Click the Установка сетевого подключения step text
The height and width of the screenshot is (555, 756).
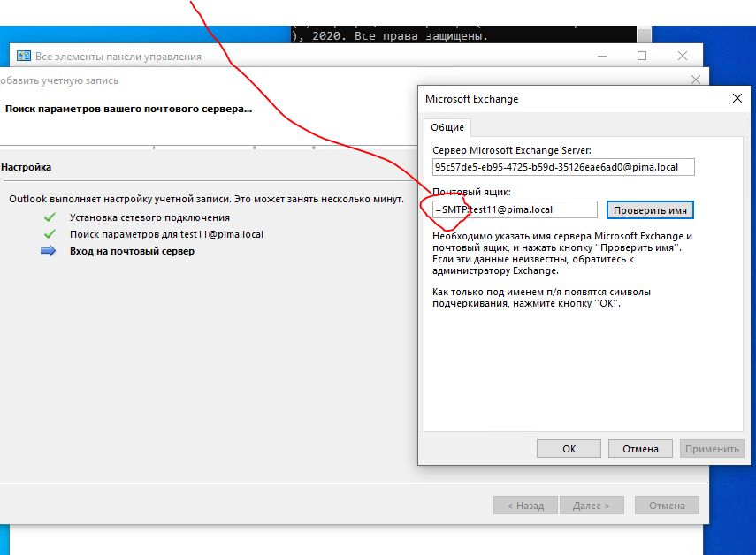[149, 217]
